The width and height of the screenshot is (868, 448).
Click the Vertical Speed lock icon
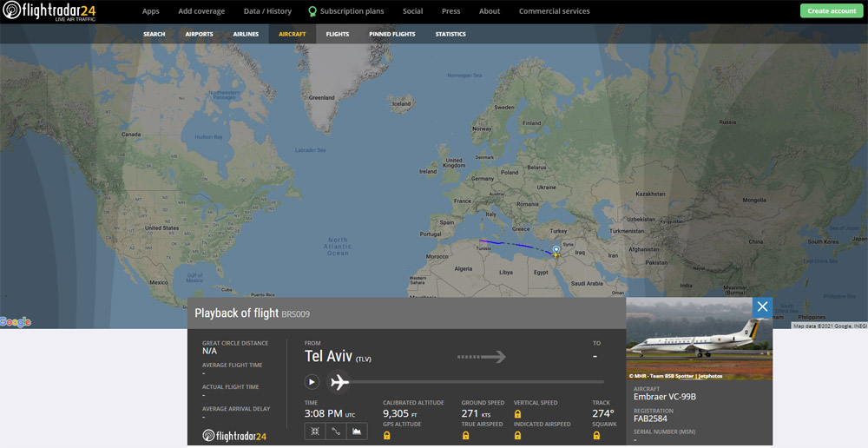(x=517, y=414)
